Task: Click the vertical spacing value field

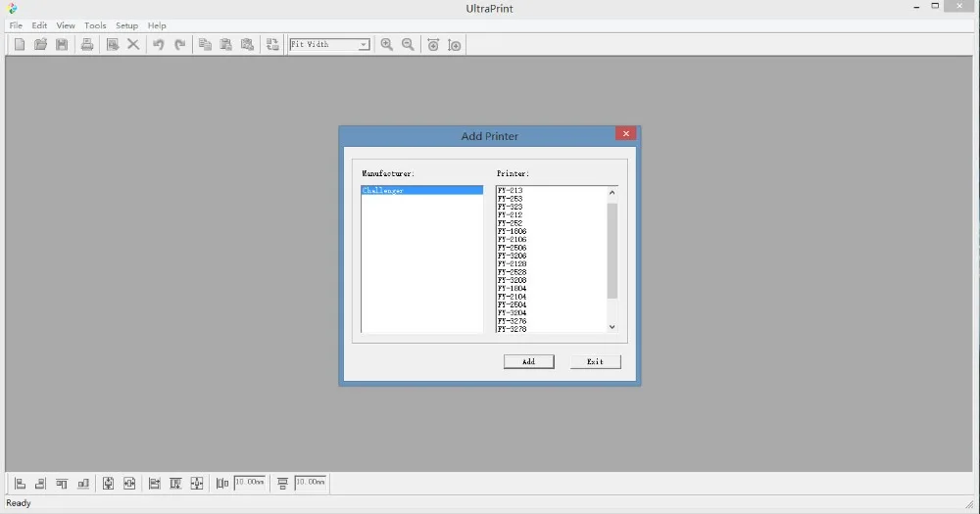Action: click(310, 482)
